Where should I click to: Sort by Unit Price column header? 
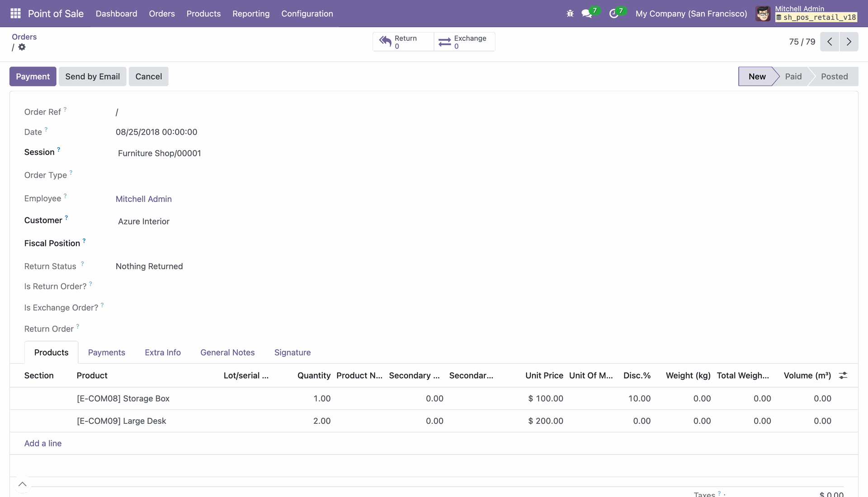[544, 375]
